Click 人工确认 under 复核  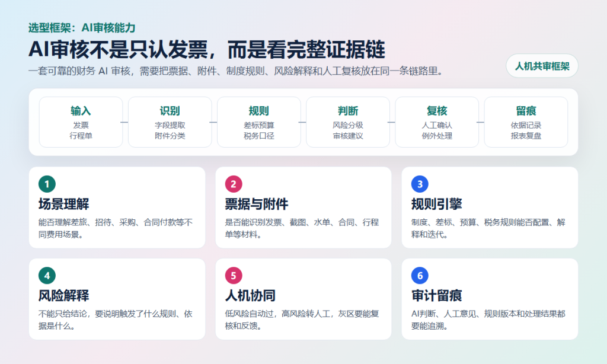[437, 125]
